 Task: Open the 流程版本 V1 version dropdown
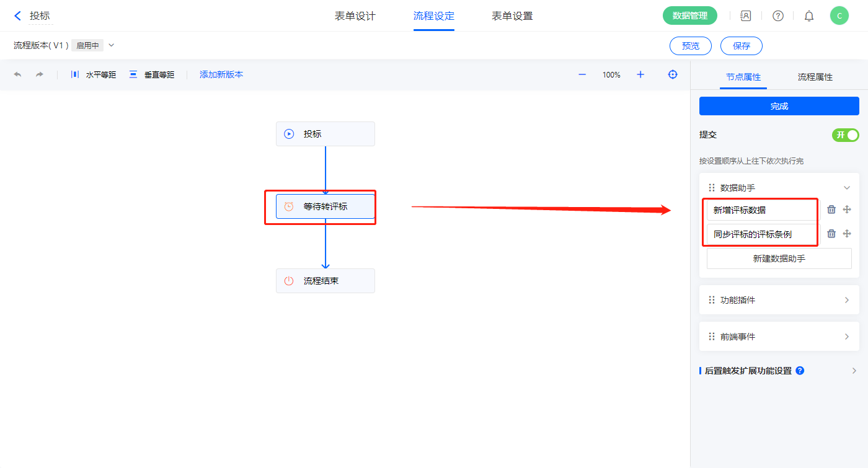pos(112,45)
